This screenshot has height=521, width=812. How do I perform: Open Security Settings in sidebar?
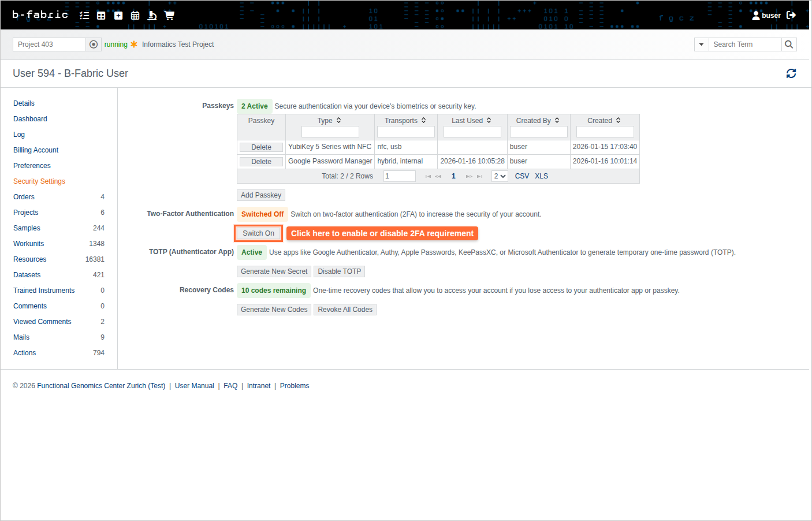39,181
